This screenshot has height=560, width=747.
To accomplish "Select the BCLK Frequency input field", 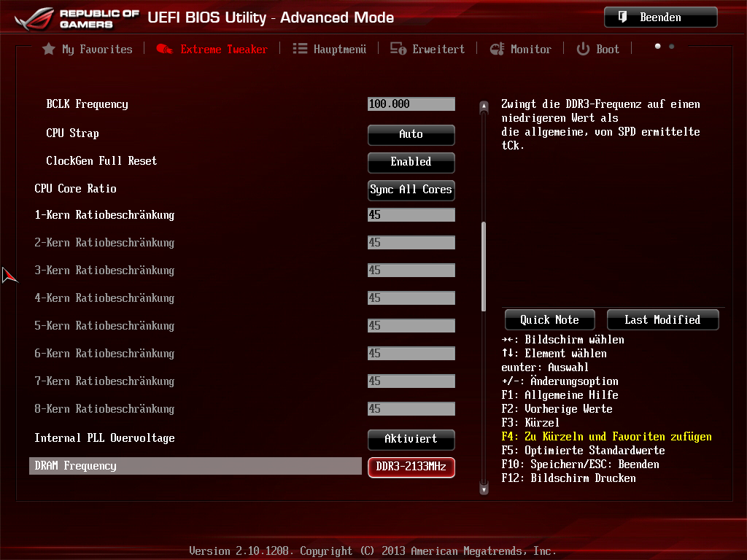I will 411,104.
